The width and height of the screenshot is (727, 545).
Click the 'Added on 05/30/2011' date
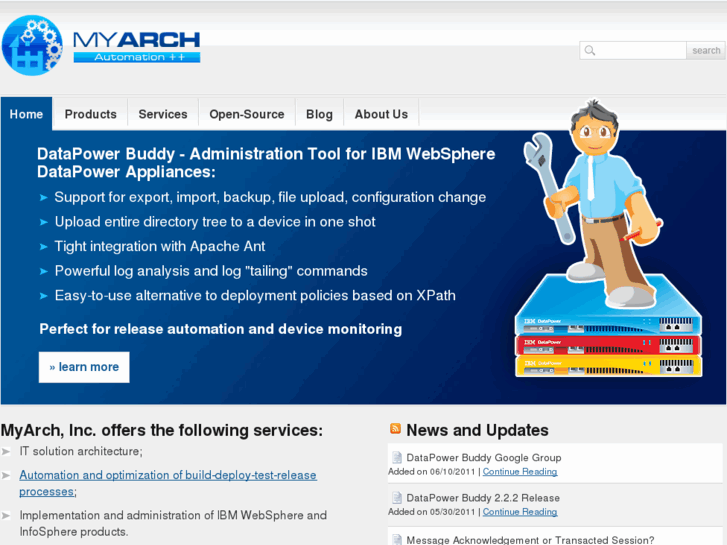[x=431, y=512]
